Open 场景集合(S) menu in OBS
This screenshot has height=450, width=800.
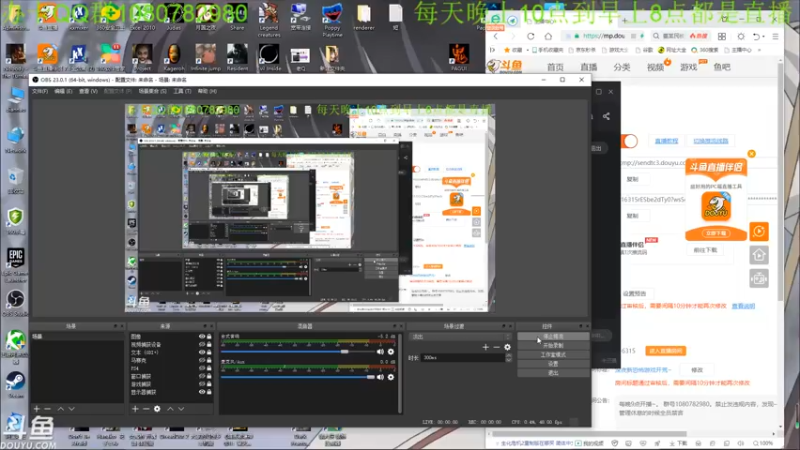point(153,91)
